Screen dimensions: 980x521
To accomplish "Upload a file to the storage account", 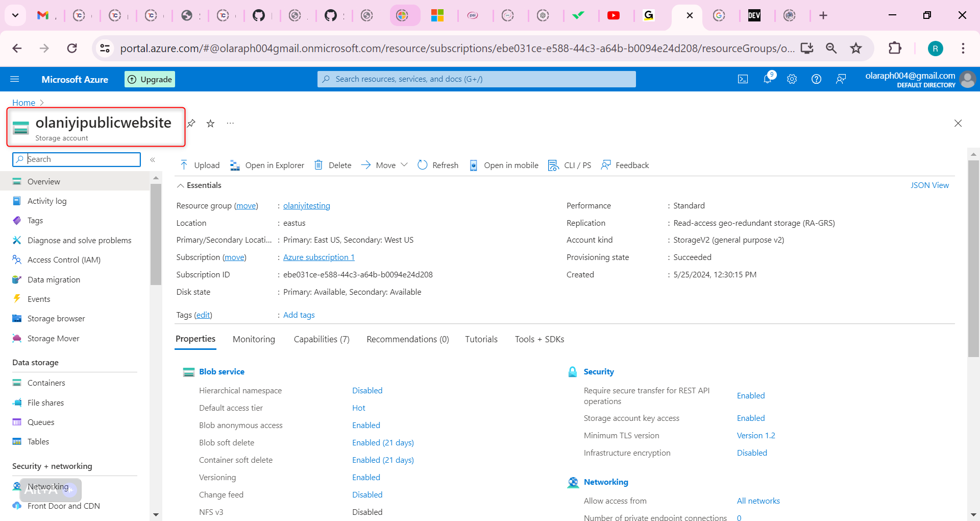I will pyautogui.click(x=199, y=164).
